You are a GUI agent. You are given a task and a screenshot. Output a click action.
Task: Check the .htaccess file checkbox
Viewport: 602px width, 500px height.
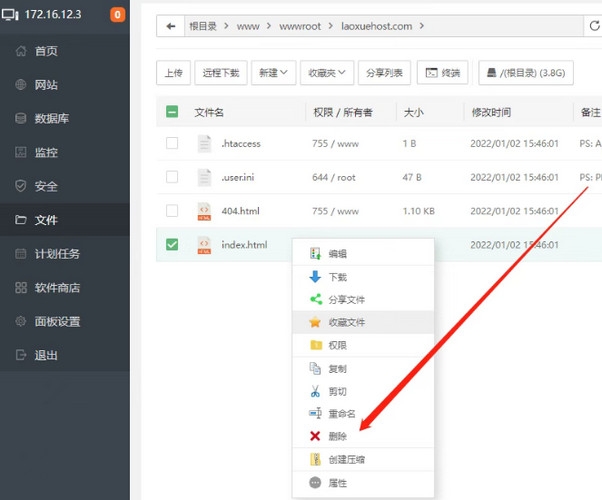point(172,143)
